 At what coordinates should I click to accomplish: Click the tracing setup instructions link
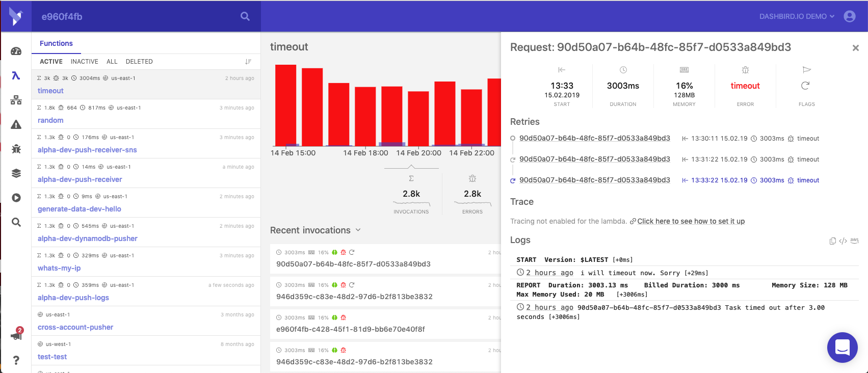pyautogui.click(x=691, y=221)
